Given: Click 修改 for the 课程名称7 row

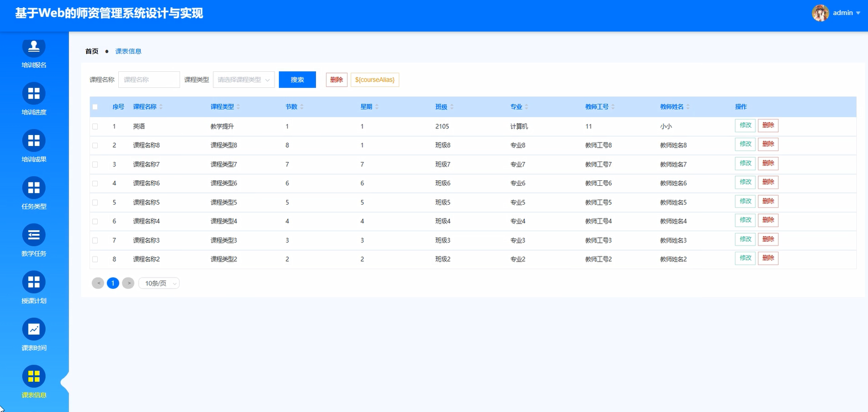Looking at the screenshot, I should pyautogui.click(x=745, y=164).
